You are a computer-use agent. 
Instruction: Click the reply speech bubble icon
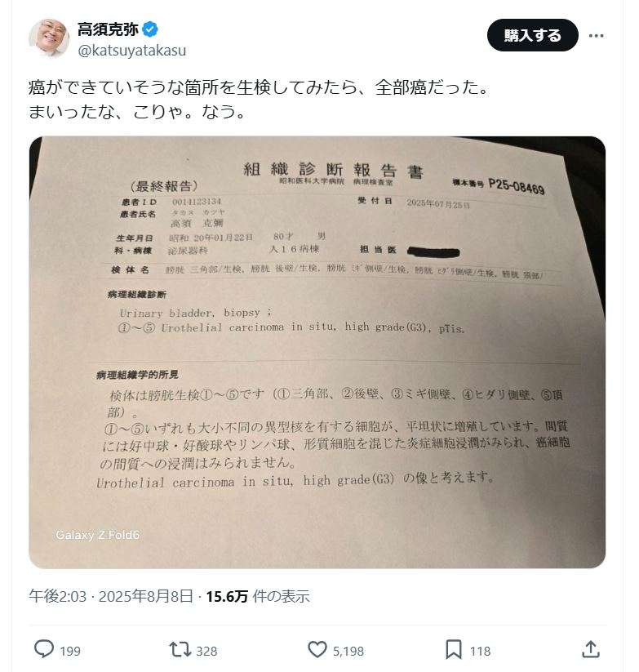[x=44, y=649]
